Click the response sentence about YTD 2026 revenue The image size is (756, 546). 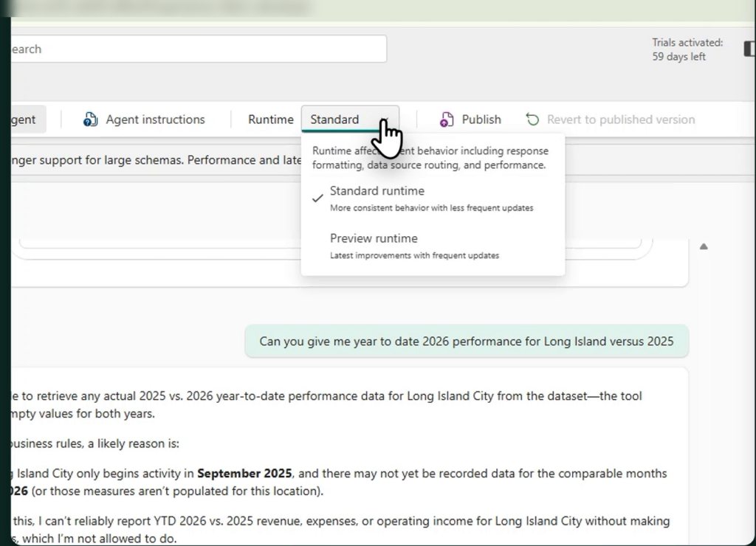tap(340, 530)
